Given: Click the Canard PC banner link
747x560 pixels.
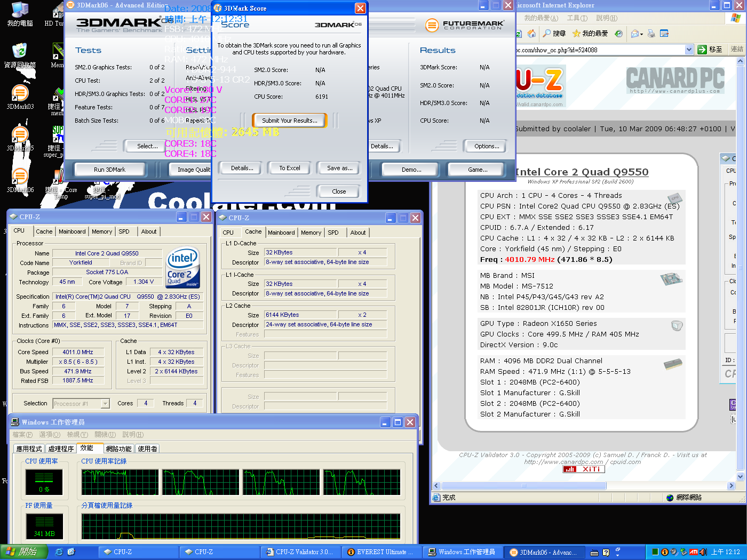Looking at the screenshot, I should (x=675, y=80).
